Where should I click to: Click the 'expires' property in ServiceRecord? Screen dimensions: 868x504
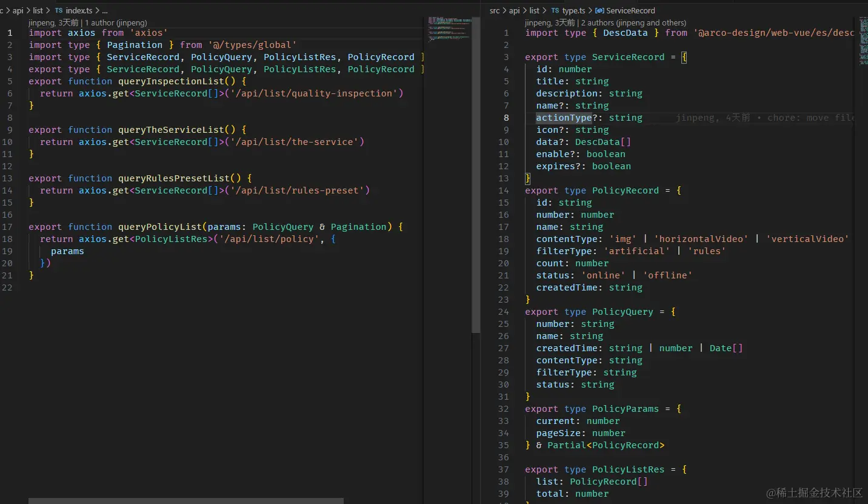[555, 166]
